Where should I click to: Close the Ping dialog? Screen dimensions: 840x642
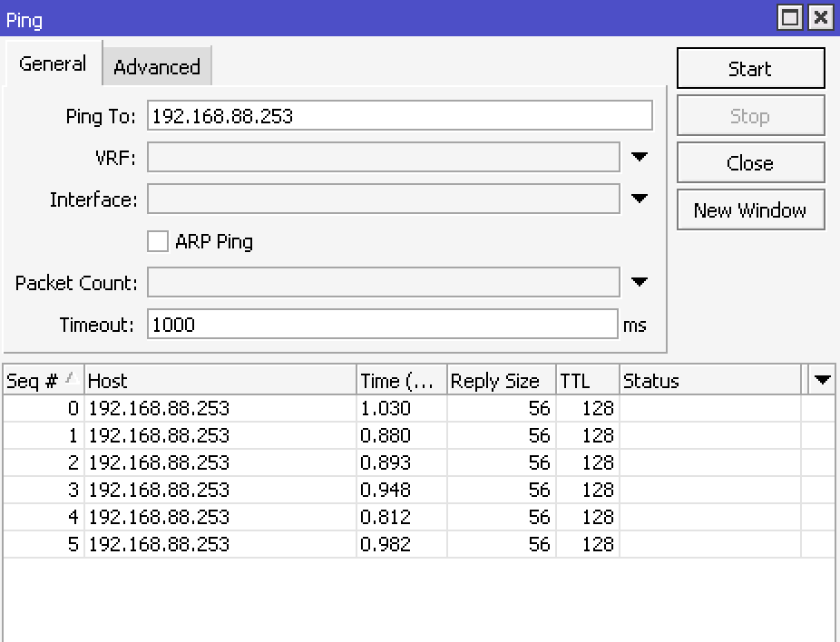[750, 162]
